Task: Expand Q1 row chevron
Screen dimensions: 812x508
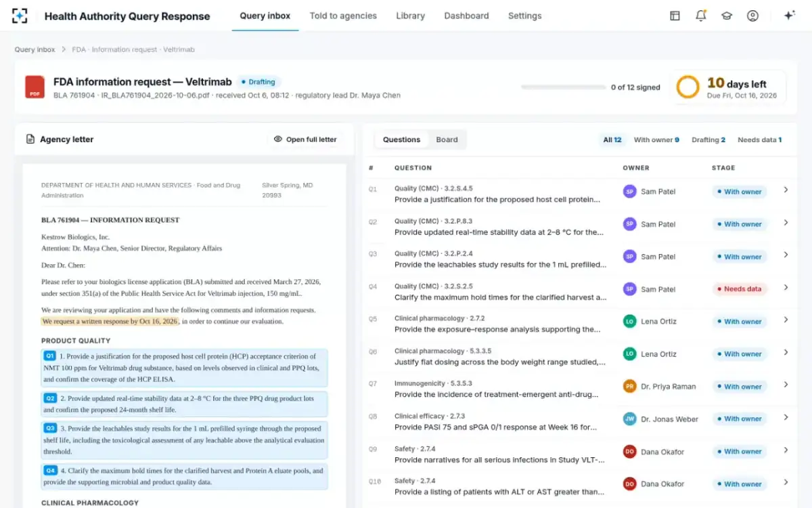Action: point(786,190)
